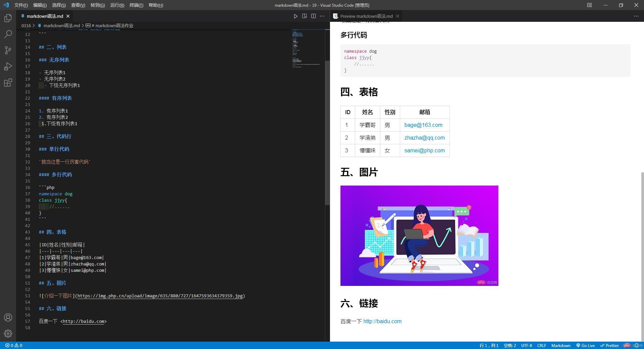Click the image URL in the editor

point(160,296)
